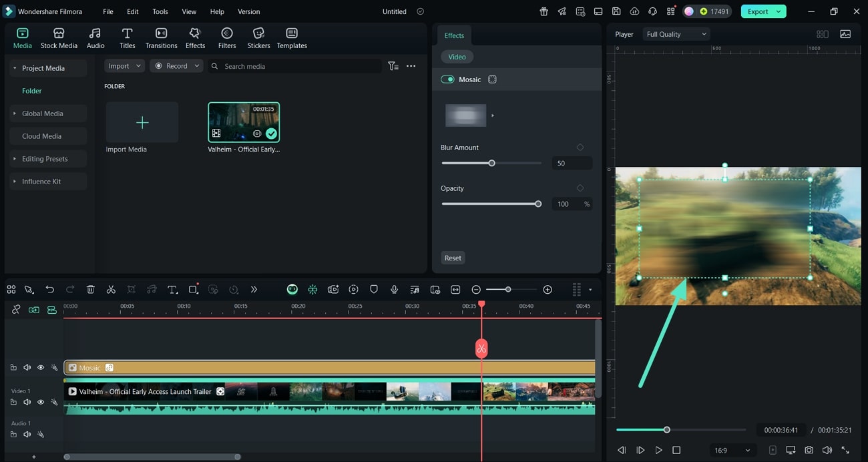Open the 16:9 aspect ratio dropdown
The height and width of the screenshot is (462, 868).
click(x=732, y=450)
